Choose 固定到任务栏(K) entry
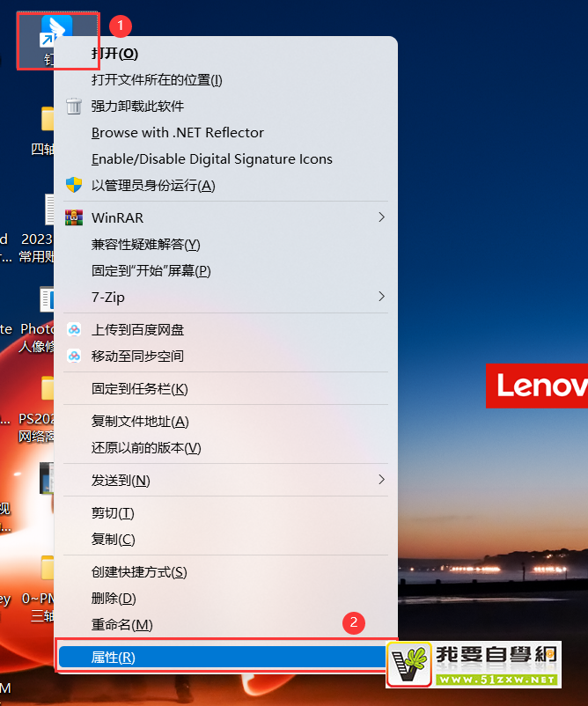Screen dimensions: 588x706 pyautogui.click(x=139, y=389)
